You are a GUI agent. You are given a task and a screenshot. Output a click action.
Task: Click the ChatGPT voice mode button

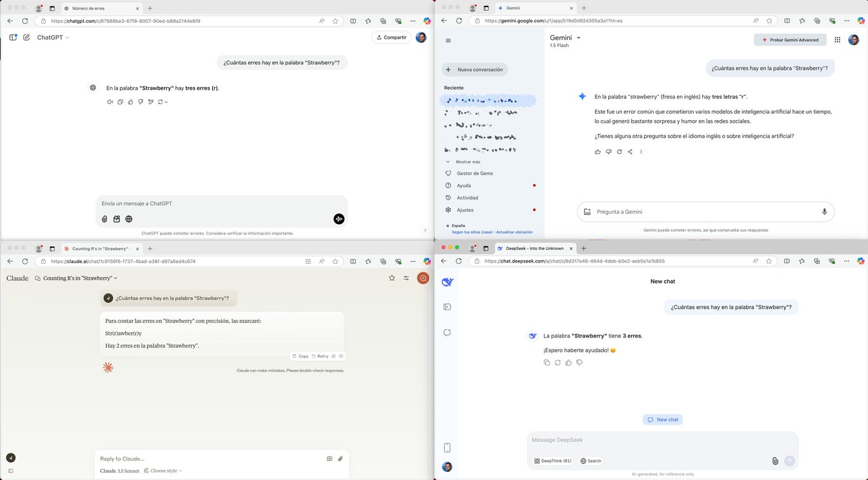click(339, 219)
